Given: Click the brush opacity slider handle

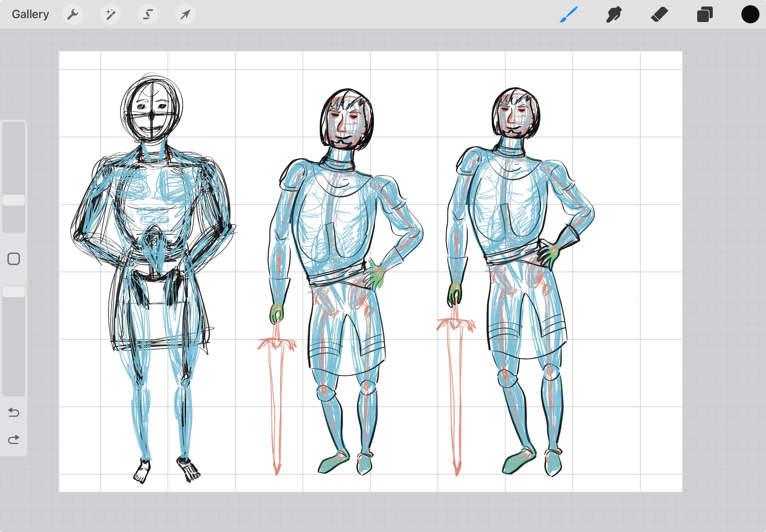Looking at the screenshot, I should click(x=14, y=291).
